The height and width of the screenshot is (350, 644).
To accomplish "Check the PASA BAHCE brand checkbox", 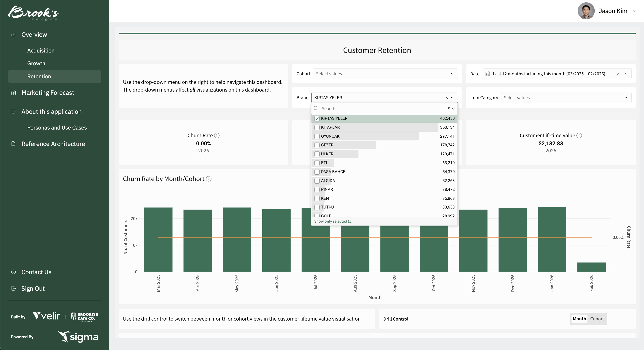I will (x=317, y=172).
